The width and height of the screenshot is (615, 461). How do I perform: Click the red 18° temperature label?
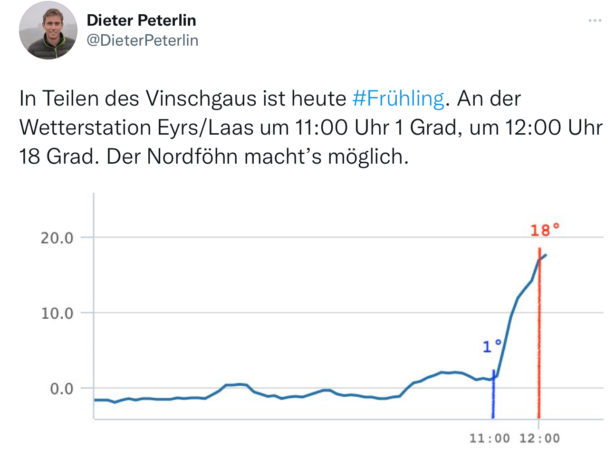545,230
